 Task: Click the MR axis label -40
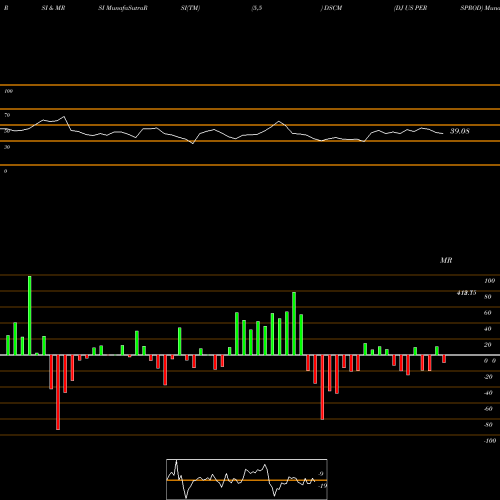(488, 393)
